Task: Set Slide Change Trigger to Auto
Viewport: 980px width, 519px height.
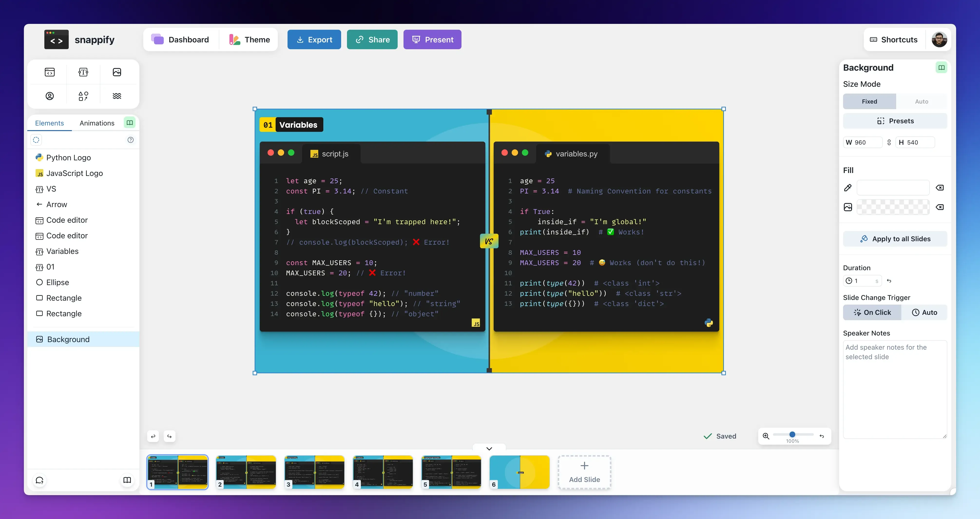Action: (x=925, y=312)
